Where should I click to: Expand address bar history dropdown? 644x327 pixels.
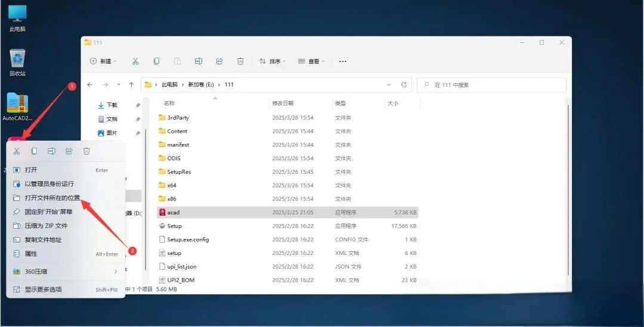tap(389, 85)
